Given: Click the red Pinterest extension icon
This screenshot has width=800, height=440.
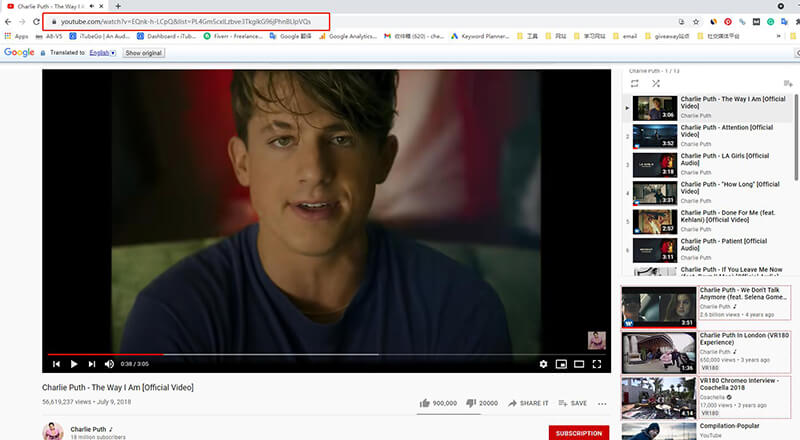Looking at the screenshot, I should (728, 21).
